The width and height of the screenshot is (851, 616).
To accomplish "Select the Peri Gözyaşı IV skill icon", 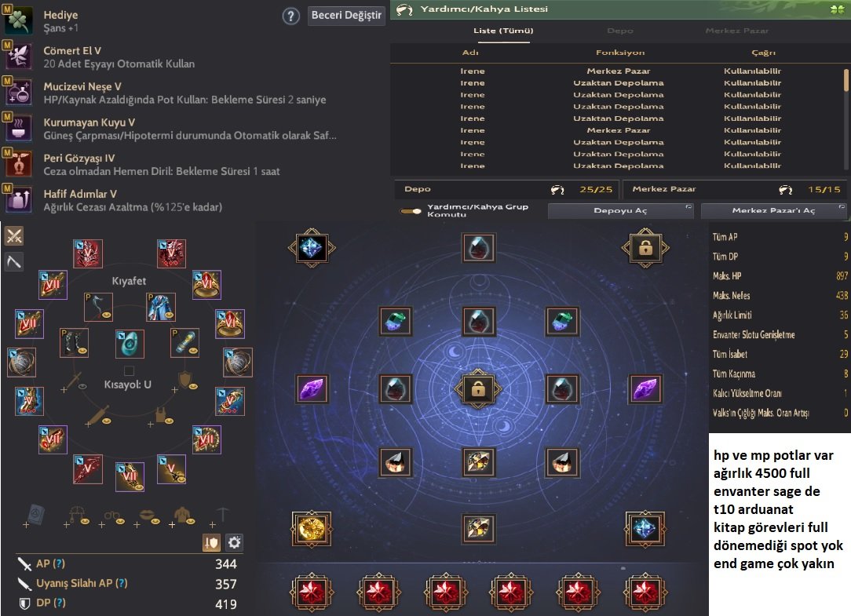I will point(18,164).
